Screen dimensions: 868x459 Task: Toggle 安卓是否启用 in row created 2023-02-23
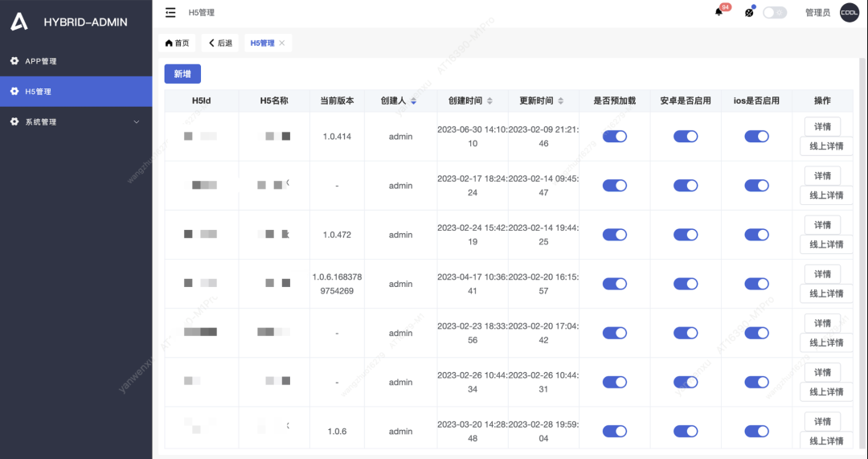point(686,333)
